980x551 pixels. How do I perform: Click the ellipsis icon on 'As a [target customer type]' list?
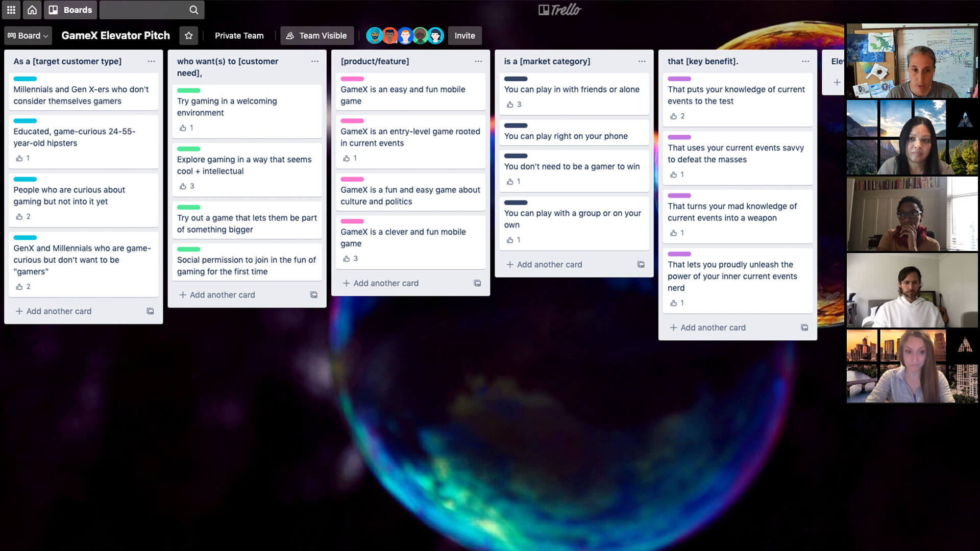click(151, 61)
